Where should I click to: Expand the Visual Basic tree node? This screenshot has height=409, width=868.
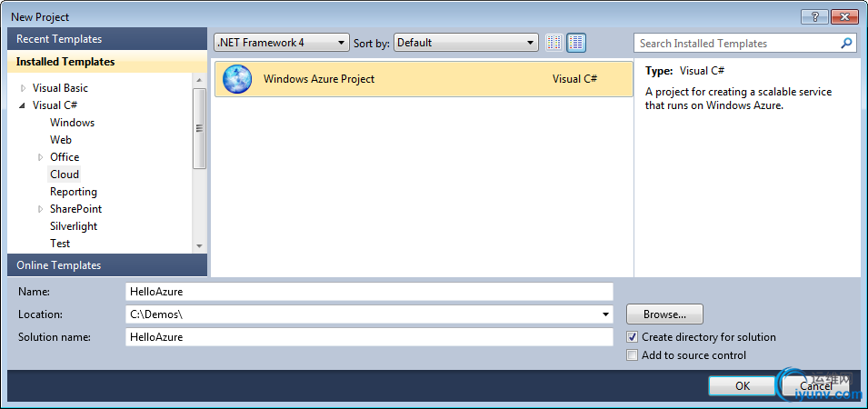[x=24, y=88]
